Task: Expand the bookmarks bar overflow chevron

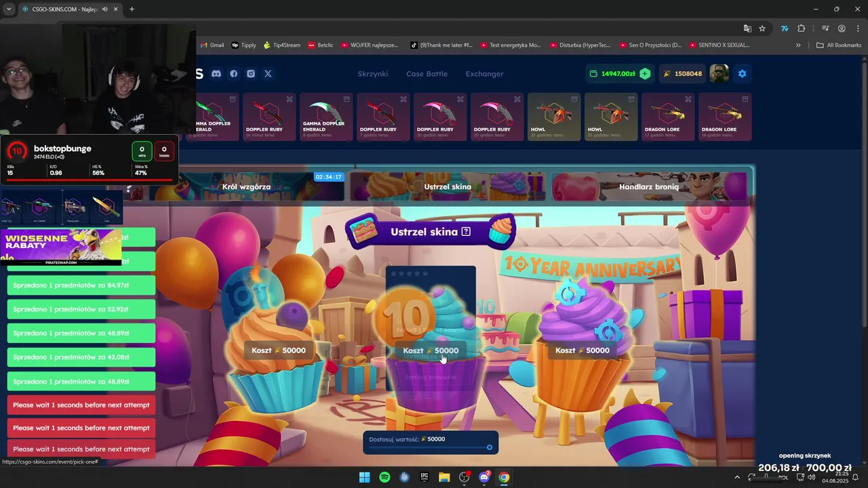Action: click(x=798, y=45)
